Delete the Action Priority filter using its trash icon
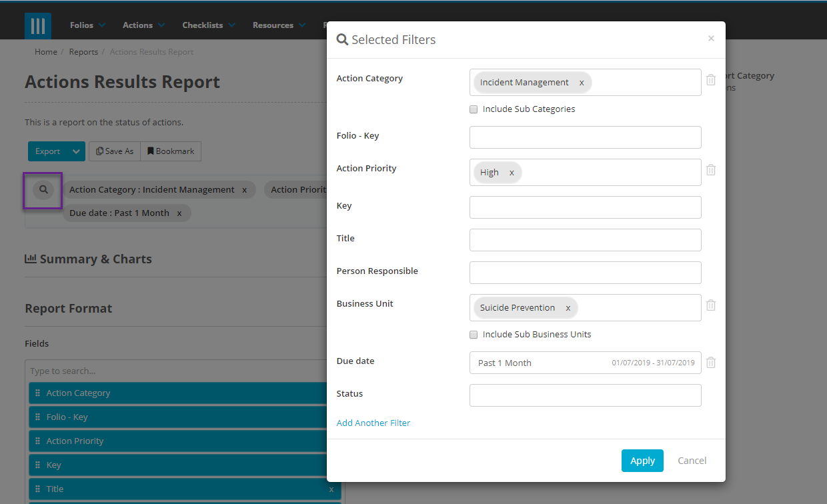Viewport: 827px width, 504px height. point(710,170)
